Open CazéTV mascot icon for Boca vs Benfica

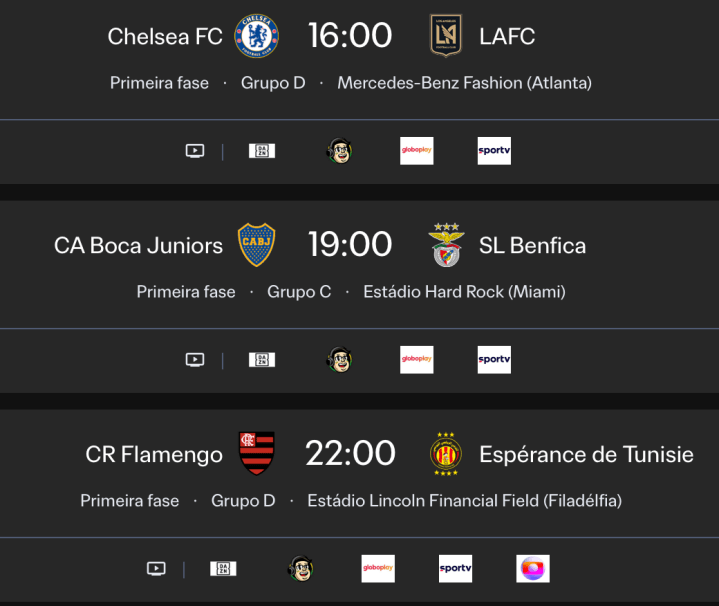coord(340,360)
